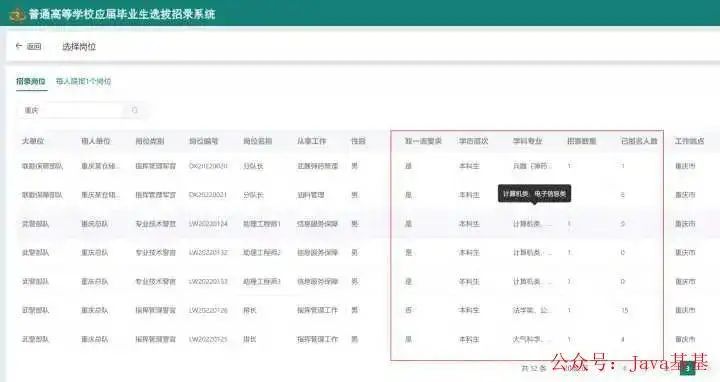The image size is (720, 382).
Task: Click the 兵器 specialty cell in first row
Action: pos(531,166)
